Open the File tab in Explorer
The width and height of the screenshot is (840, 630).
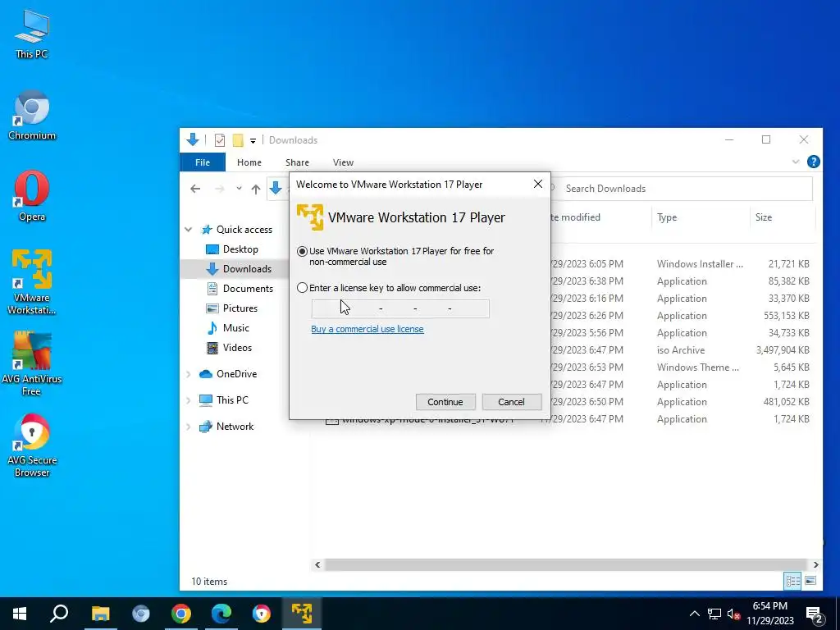tap(203, 162)
